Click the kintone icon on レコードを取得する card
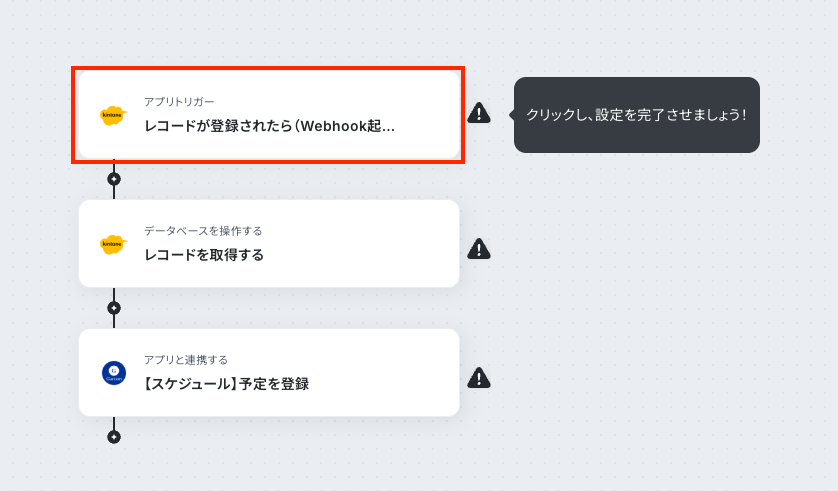This screenshot has height=491, width=838. (x=113, y=244)
